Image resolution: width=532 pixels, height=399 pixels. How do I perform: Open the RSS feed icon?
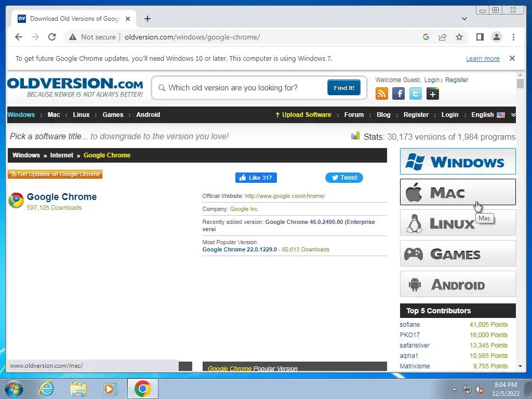382,94
